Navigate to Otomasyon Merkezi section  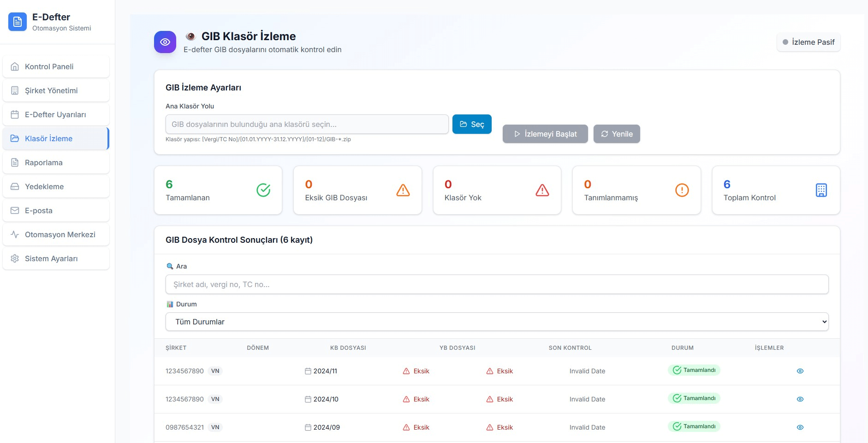[56, 234]
